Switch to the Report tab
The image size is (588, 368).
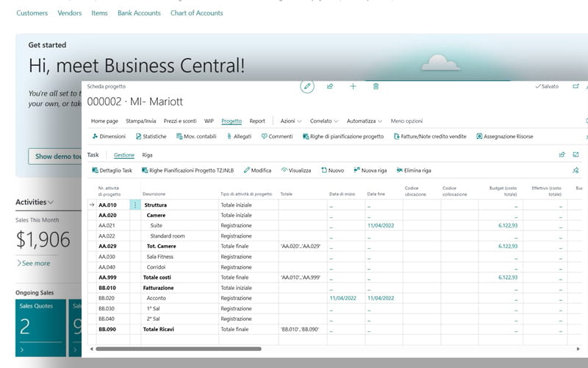point(257,121)
